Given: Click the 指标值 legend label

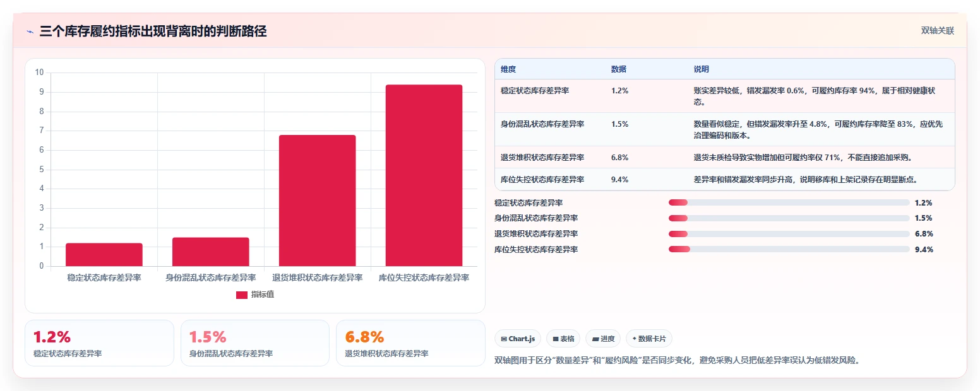Looking at the screenshot, I should pos(263,295).
